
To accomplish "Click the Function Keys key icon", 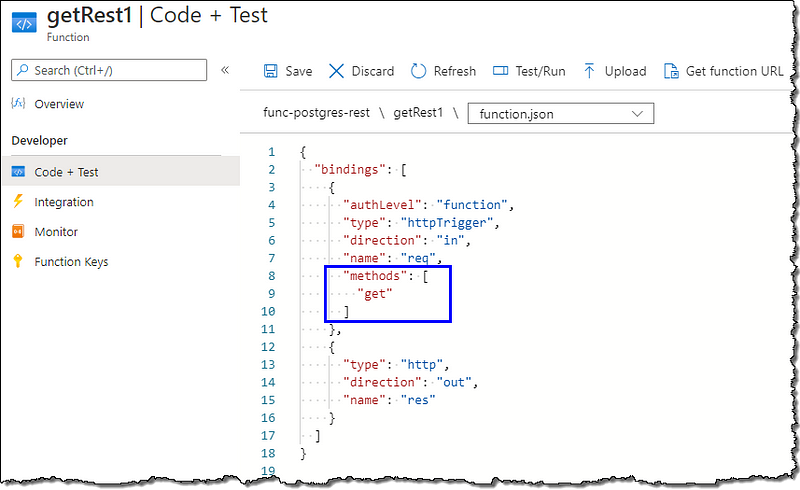I will pyautogui.click(x=18, y=262).
